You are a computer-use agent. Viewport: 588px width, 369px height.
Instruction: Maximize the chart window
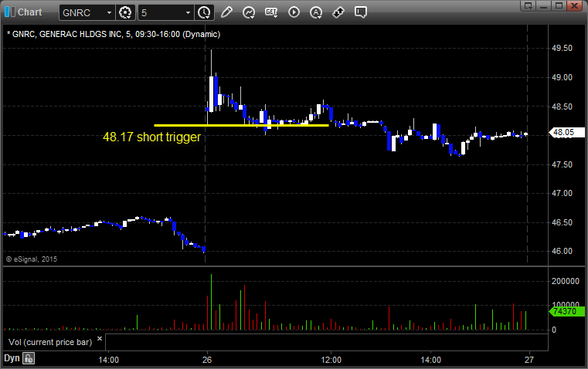[559, 5]
